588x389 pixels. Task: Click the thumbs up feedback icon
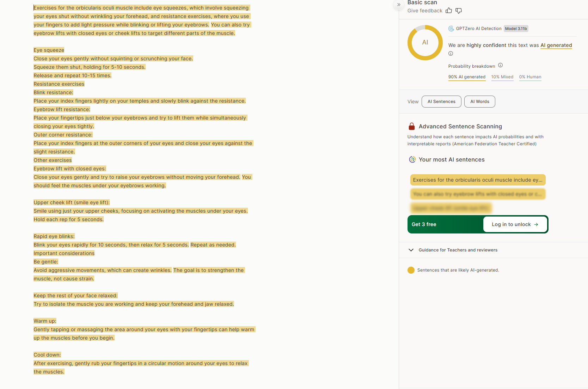[448, 11]
